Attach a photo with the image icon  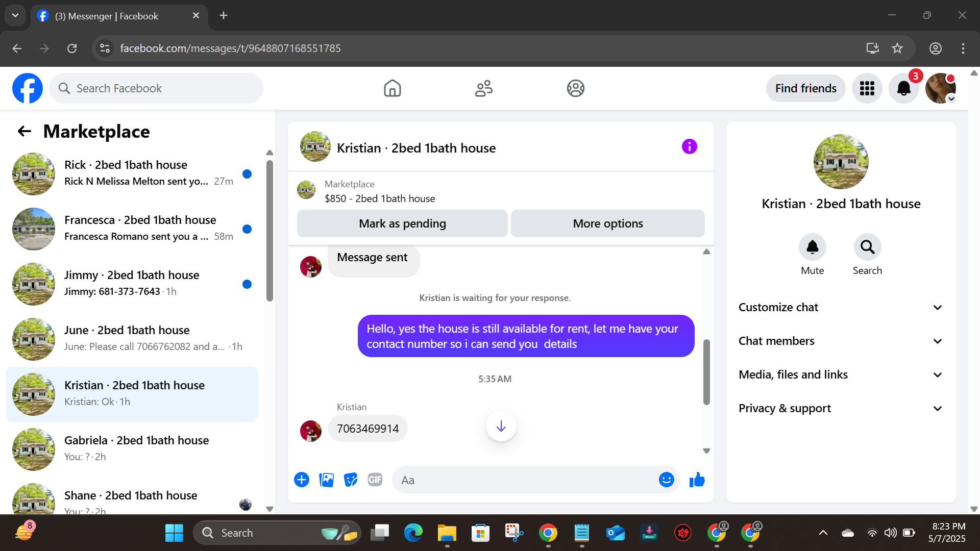326,480
